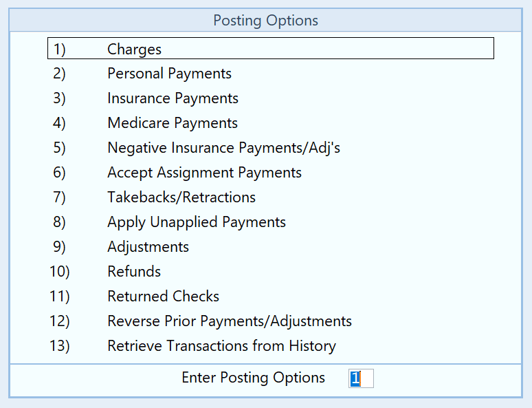The height and width of the screenshot is (408, 532).
Task: Select Retrieve Transactions from History
Action: (x=221, y=346)
